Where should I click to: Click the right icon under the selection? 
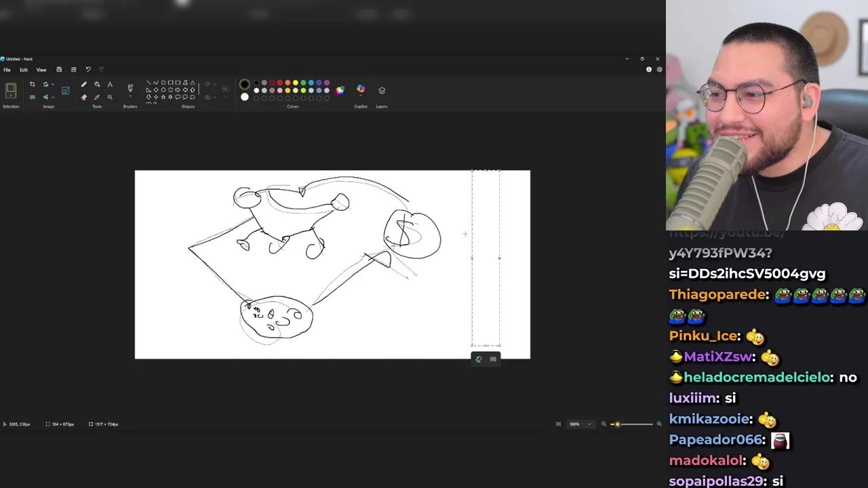493,359
